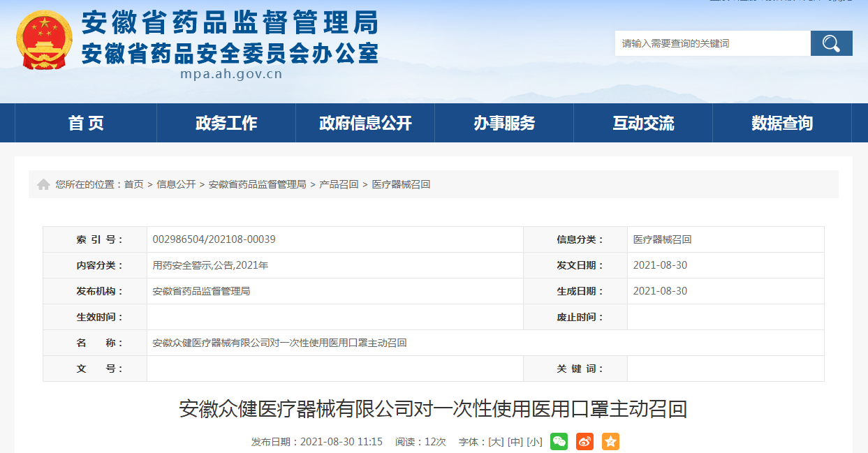
Task: Click the 生效时间 label cell
Action: point(95,317)
